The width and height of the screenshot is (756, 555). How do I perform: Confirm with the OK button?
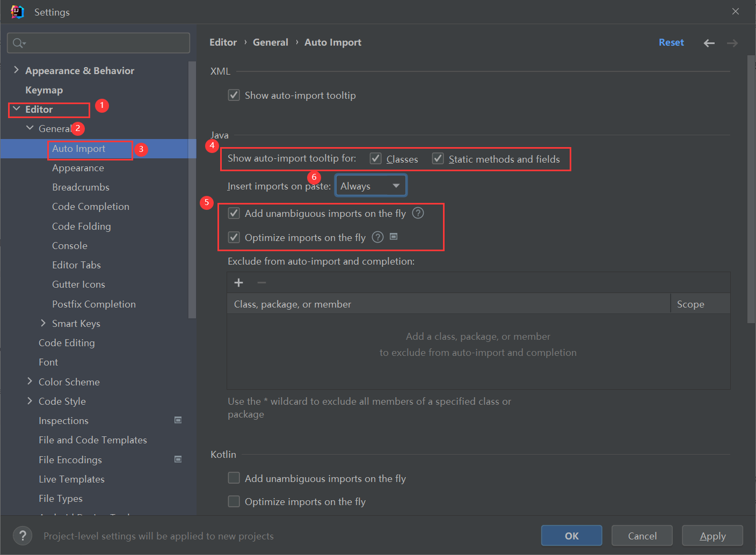pos(572,536)
